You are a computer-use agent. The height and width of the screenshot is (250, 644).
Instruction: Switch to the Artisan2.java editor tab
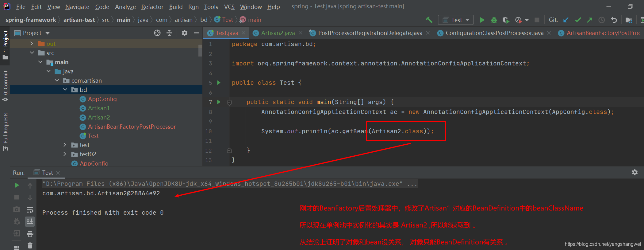278,33
